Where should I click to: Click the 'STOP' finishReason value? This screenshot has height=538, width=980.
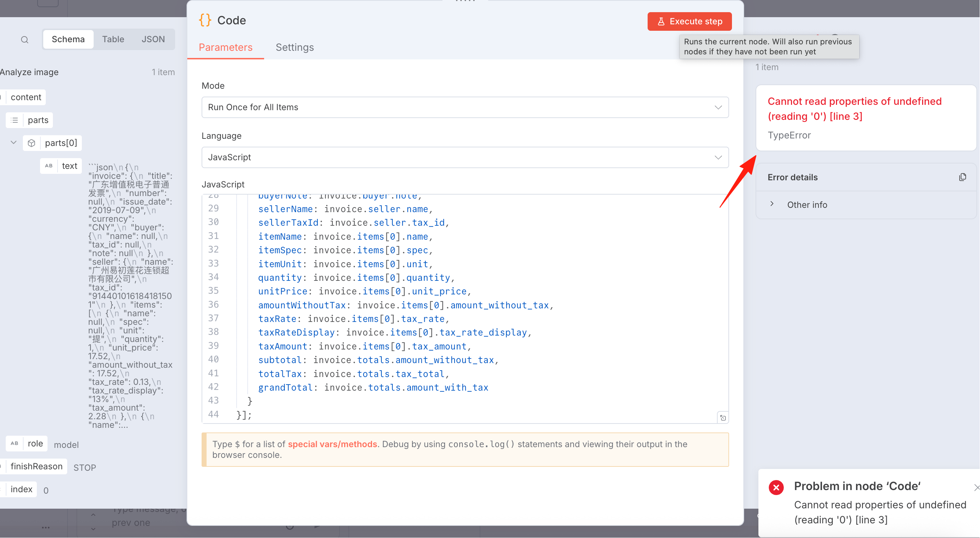[x=84, y=467]
